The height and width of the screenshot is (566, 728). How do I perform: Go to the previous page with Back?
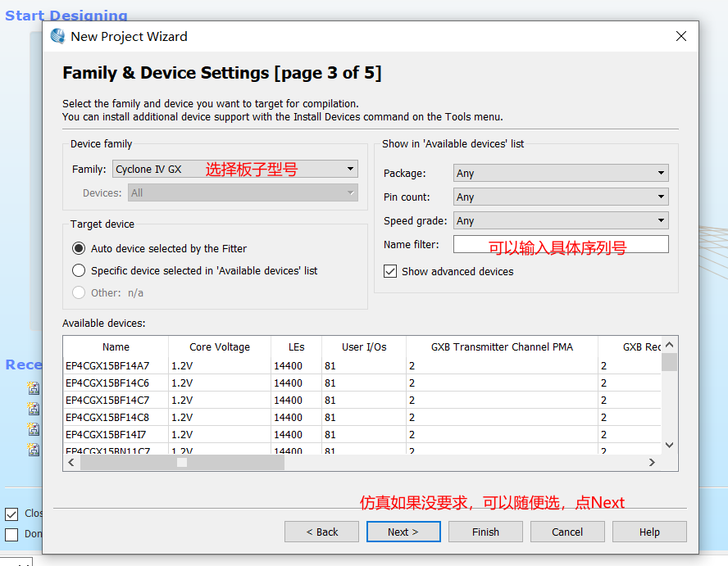[321, 532]
